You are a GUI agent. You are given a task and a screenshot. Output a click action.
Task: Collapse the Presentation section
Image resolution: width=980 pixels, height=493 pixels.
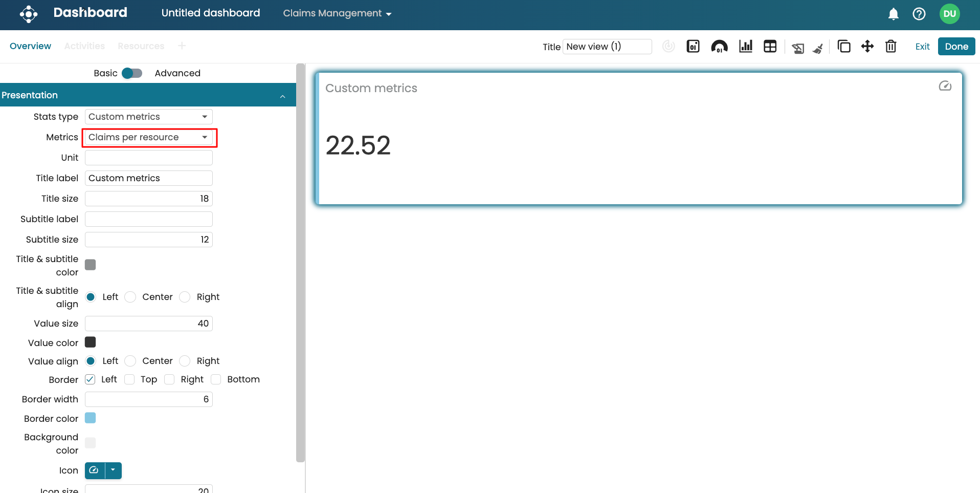click(x=282, y=96)
